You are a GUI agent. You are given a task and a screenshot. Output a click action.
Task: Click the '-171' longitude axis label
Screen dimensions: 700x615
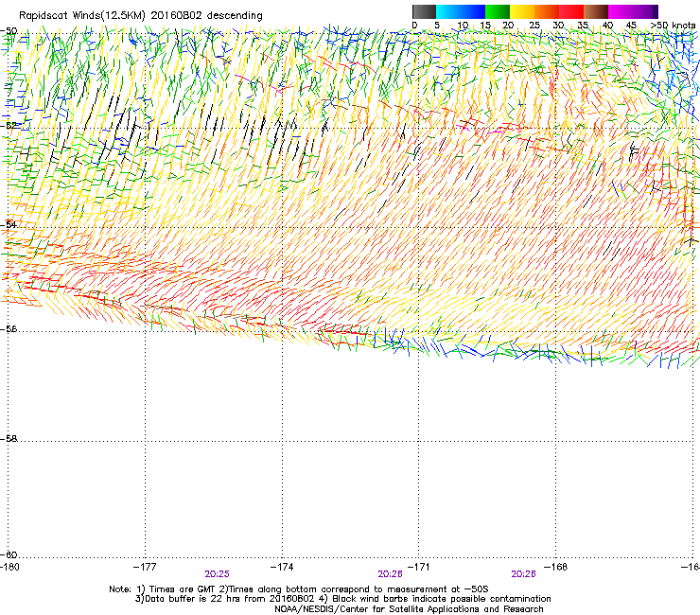(419, 567)
